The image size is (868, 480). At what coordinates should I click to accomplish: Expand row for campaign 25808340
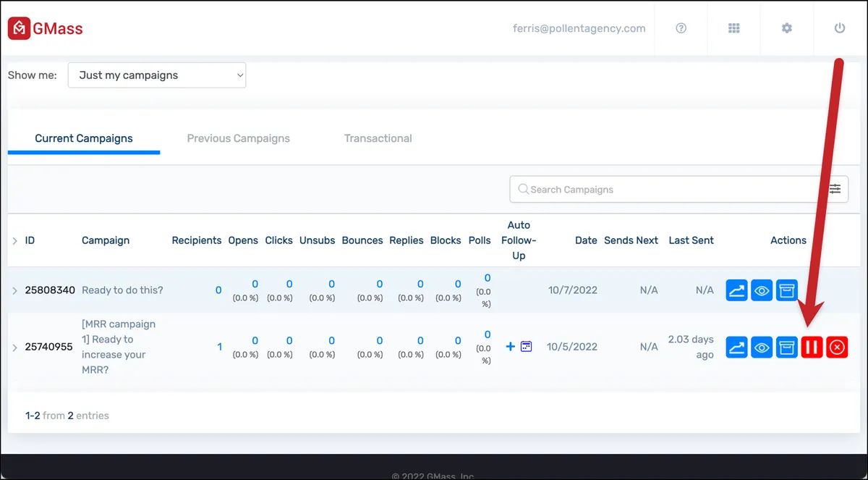pos(14,290)
